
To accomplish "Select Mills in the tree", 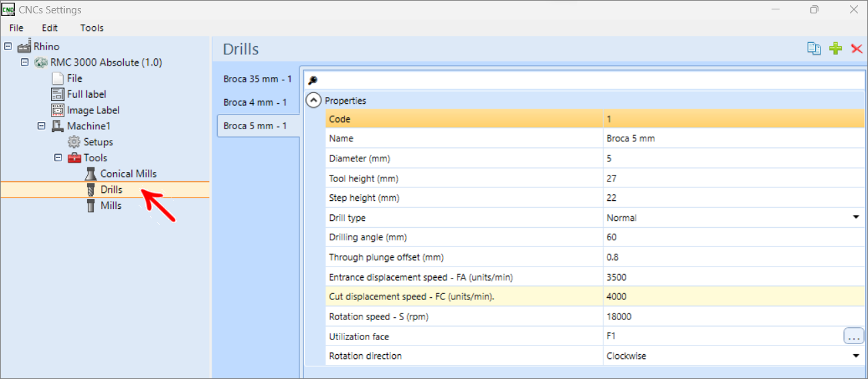I will coord(111,206).
